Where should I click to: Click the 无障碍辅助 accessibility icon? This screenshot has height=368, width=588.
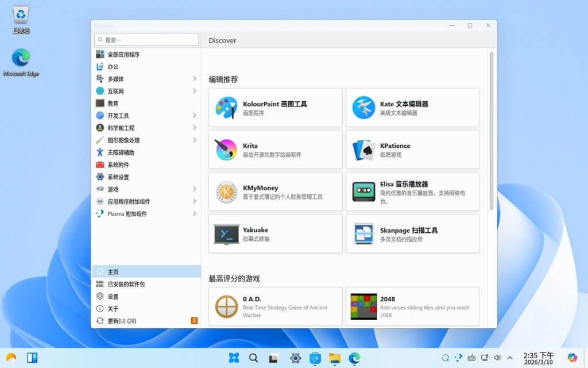[x=100, y=152]
